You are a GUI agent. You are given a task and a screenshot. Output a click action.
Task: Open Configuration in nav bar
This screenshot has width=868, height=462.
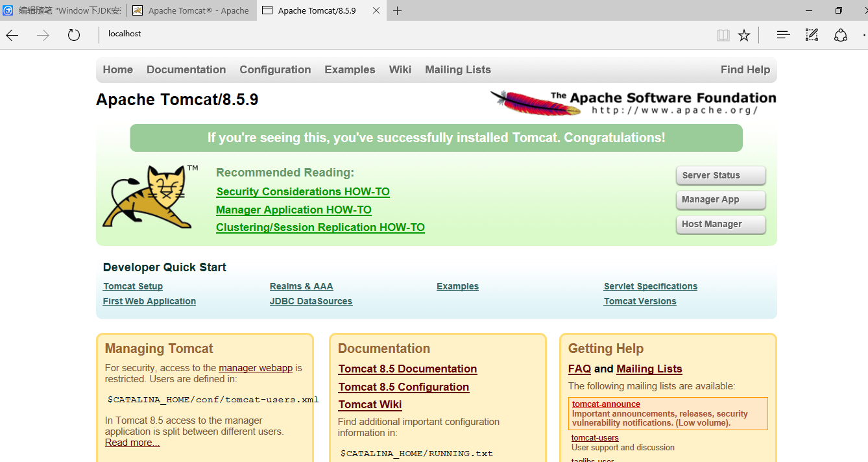point(275,69)
